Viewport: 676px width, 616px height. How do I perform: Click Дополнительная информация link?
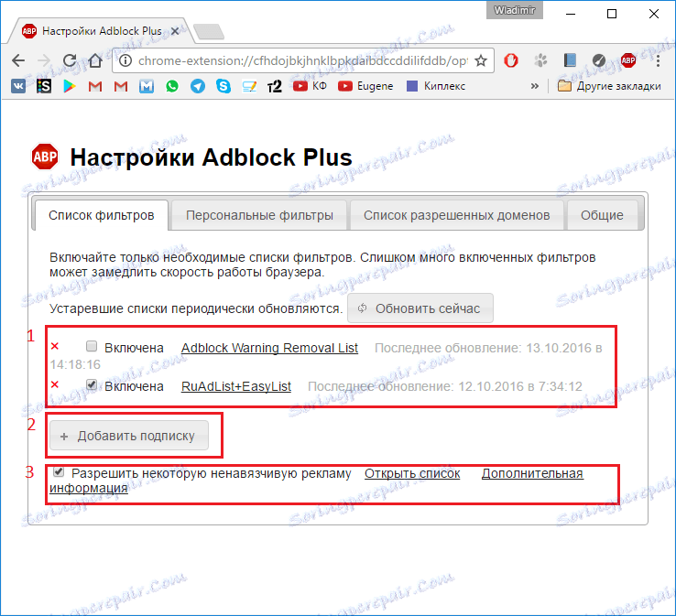coord(532,473)
